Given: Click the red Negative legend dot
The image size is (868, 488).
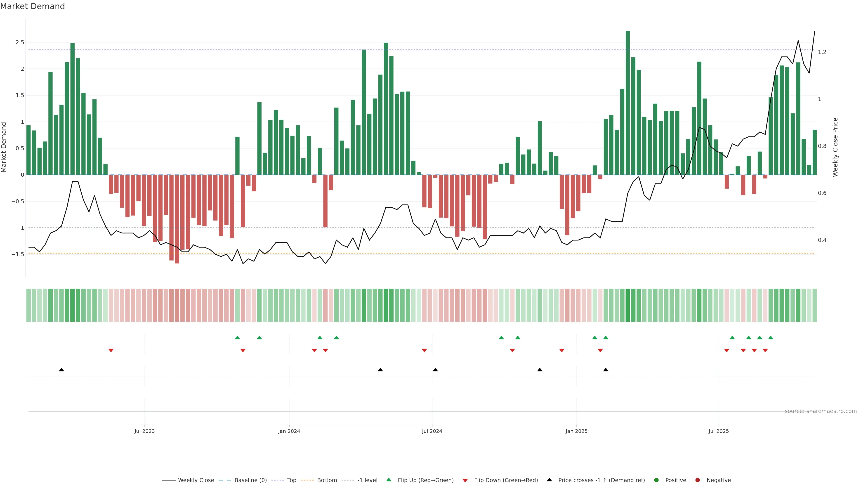Looking at the screenshot, I should click(x=698, y=480).
